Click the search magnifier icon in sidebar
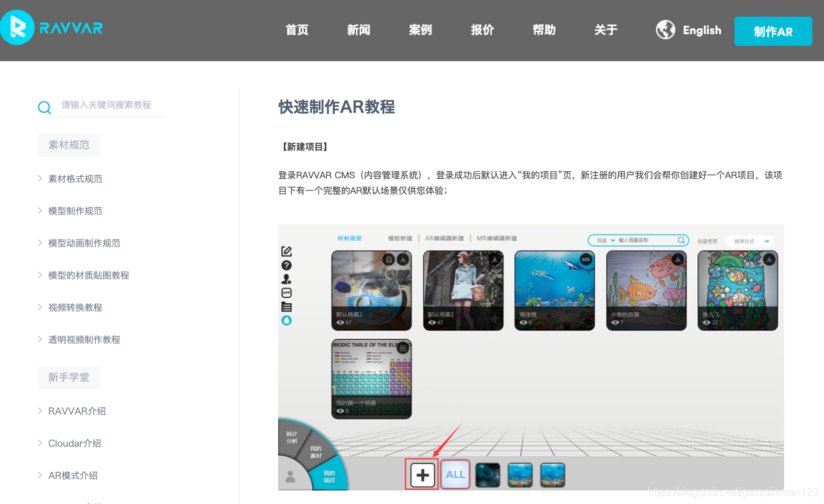 tap(44, 107)
